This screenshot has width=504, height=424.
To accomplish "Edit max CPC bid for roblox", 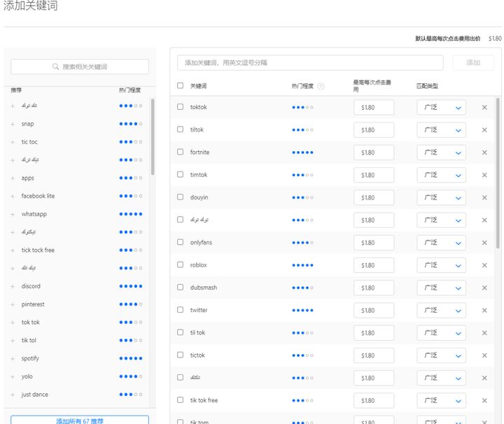I will click(374, 265).
